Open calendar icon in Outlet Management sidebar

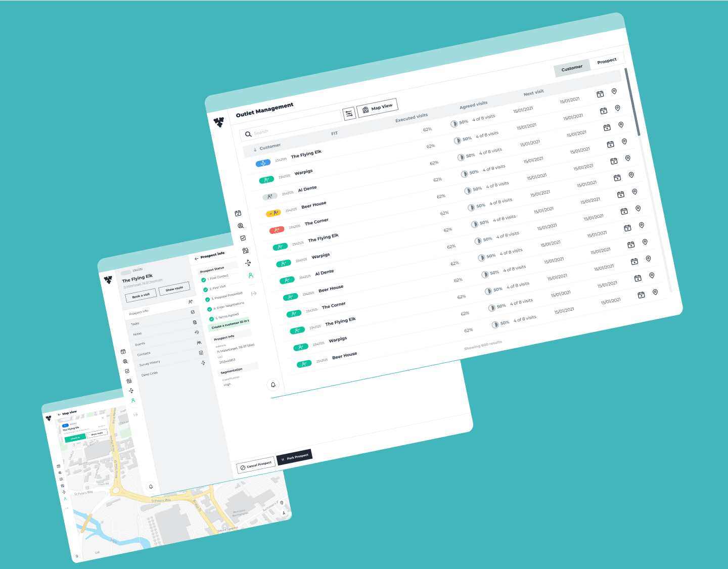coord(238,213)
